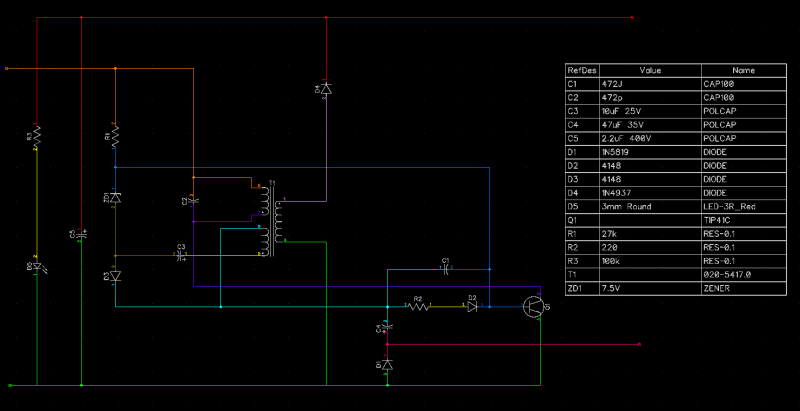800x411 pixels.
Task: Click the Value column header
Action: point(651,70)
